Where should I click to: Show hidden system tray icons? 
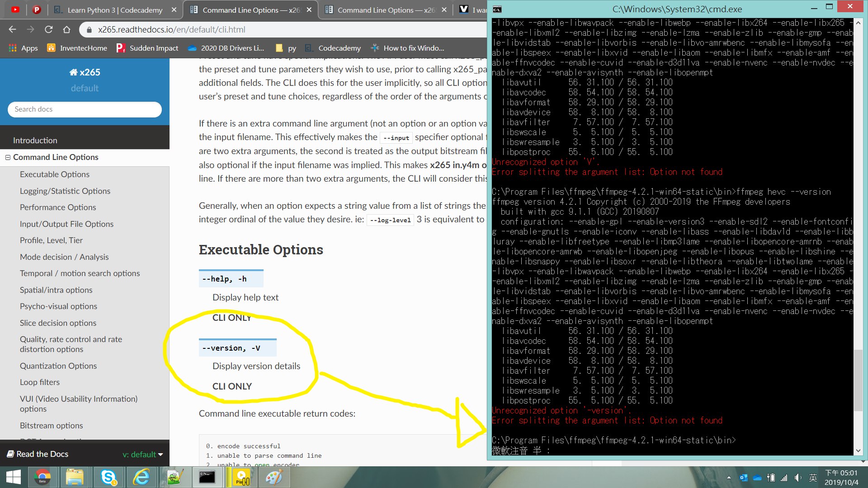coord(729,478)
